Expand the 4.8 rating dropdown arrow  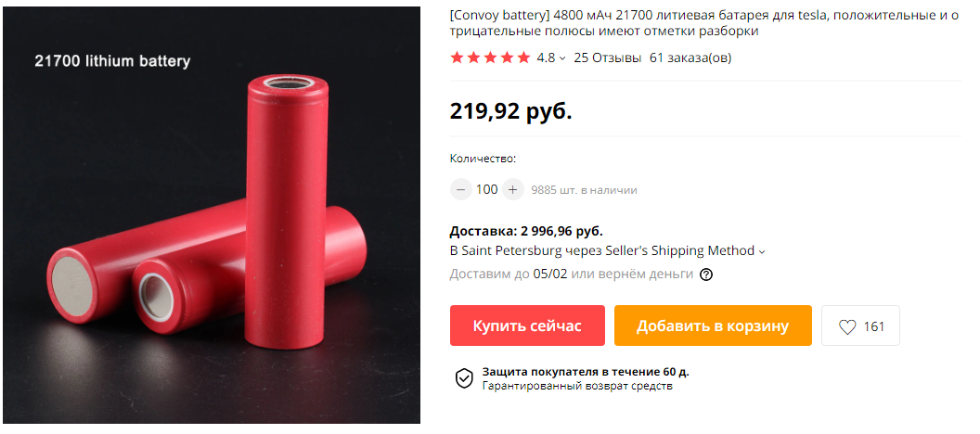click(x=561, y=58)
